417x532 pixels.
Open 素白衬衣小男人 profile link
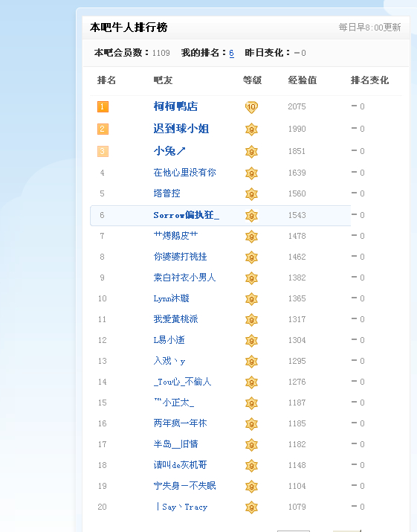(x=184, y=278)
